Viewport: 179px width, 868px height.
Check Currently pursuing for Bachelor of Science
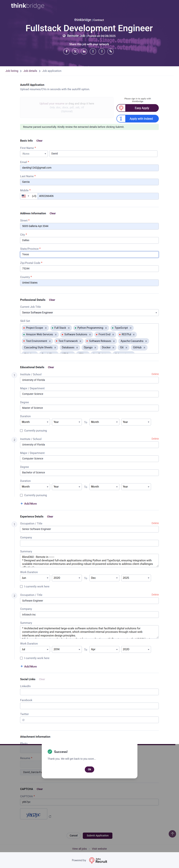tap(22, 495)
